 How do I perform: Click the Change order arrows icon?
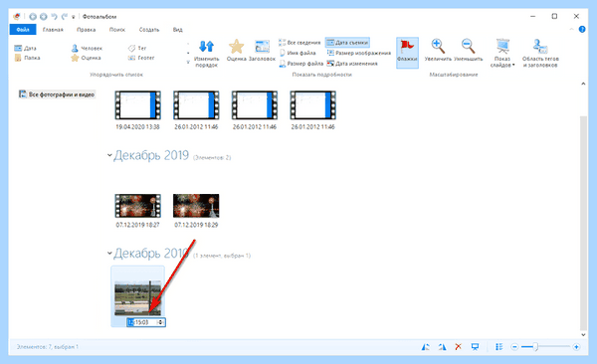point(206,47)
